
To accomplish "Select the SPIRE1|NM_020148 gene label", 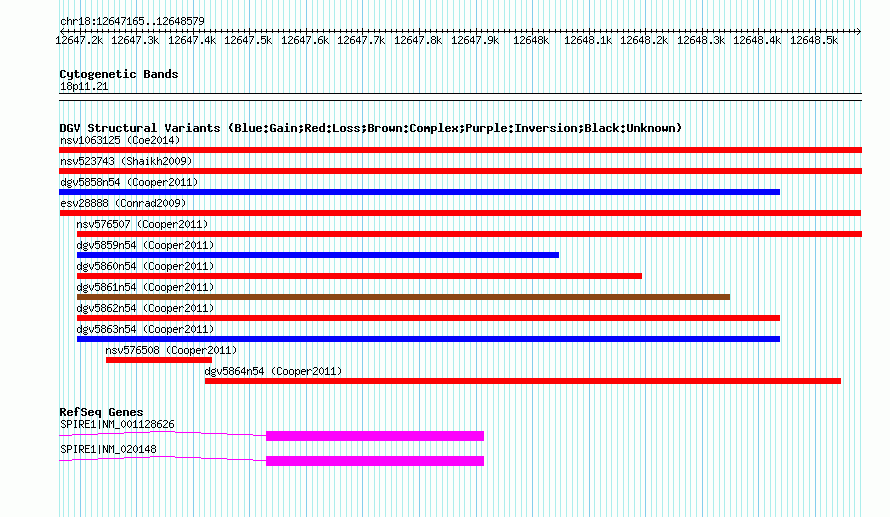I will 108,449.
